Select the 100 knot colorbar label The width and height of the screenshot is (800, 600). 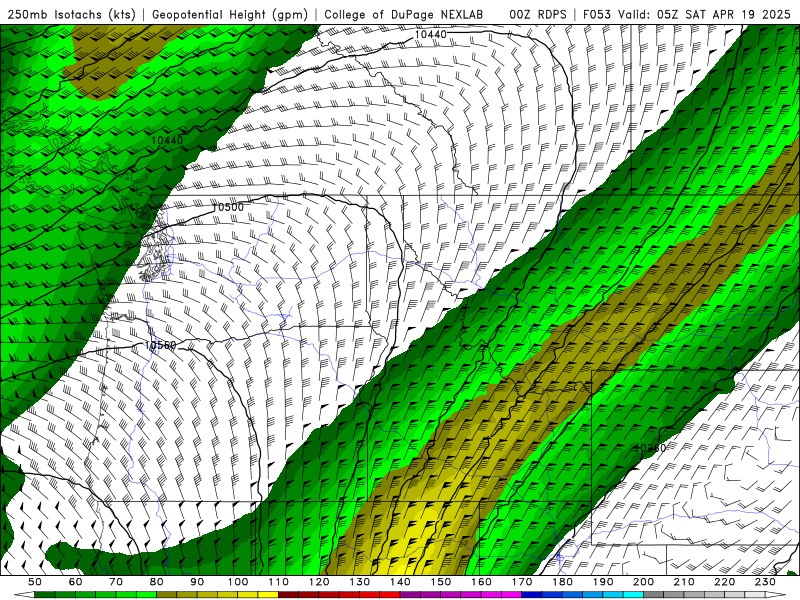pyautogui.click(x=238, y=582)
